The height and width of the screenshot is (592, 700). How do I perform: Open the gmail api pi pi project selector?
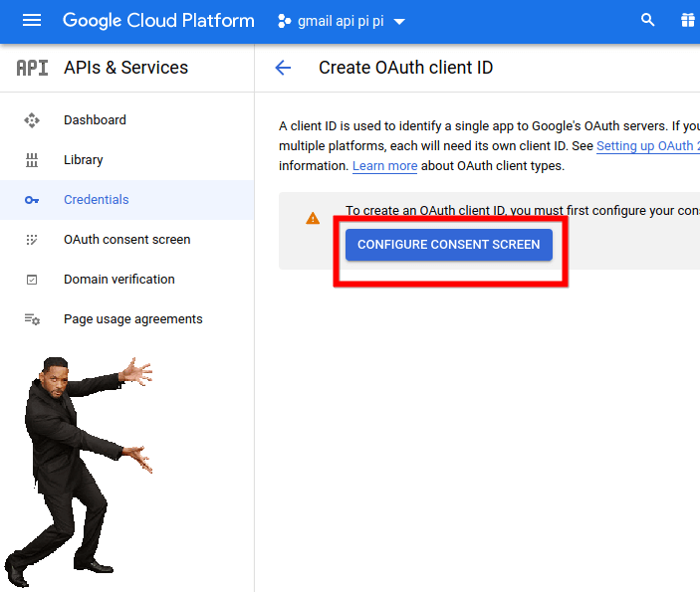pos(342,21)
